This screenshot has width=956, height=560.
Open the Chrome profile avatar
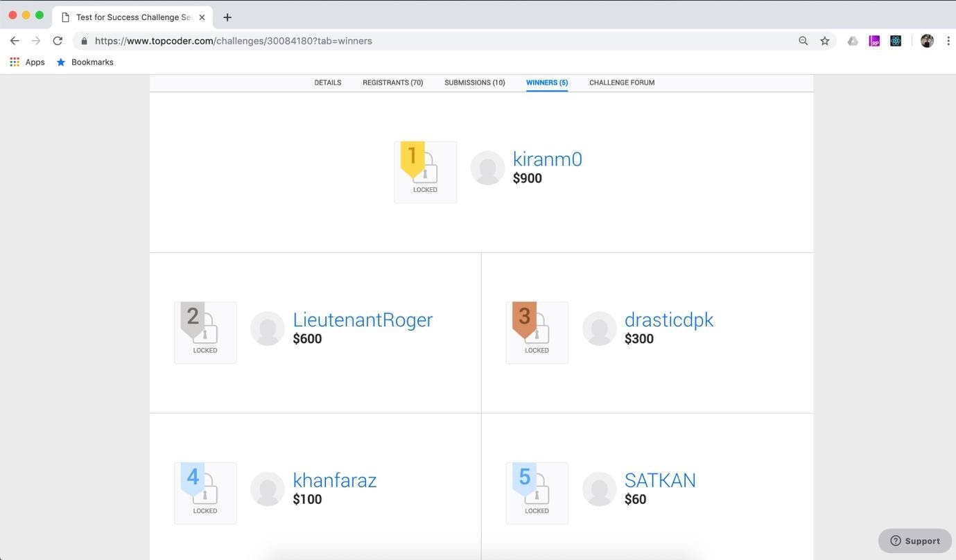click(927, 41)
